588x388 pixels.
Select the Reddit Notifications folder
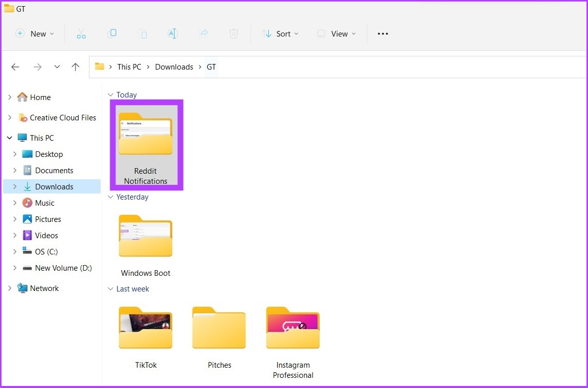point(146,145)
